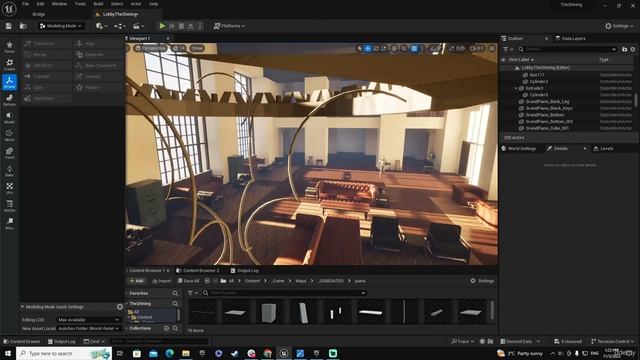Select the Bake Transform tool
Screen dimensions: 640x360
98,65
